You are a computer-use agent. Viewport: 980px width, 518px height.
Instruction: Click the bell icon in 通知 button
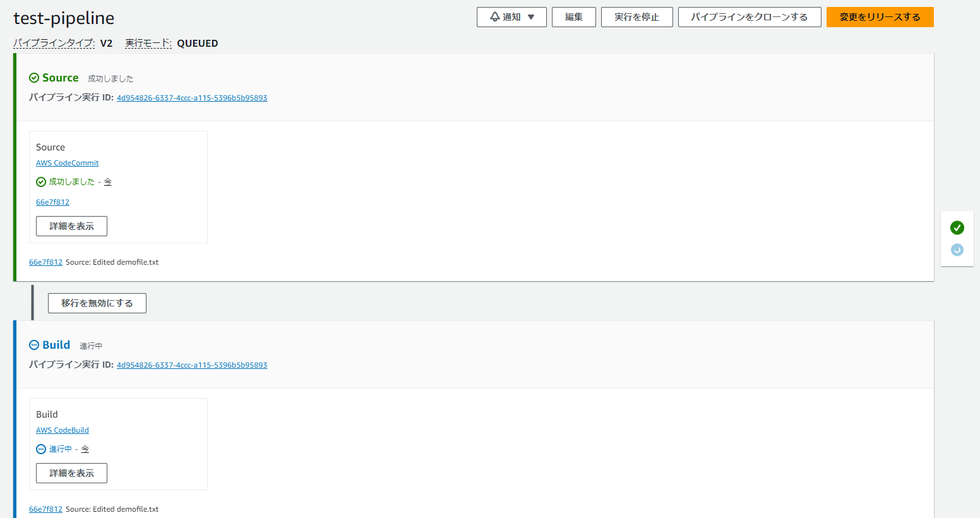495,17
